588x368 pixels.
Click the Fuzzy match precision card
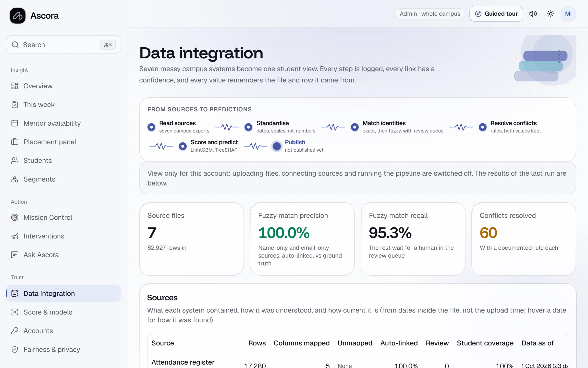(302, 239)
